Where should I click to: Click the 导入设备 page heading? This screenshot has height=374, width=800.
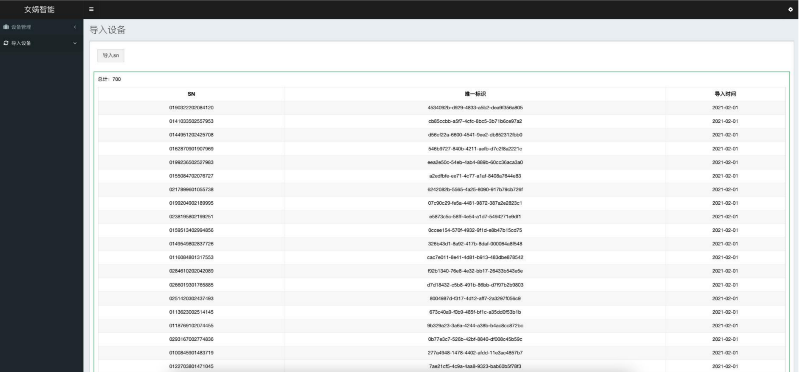tap(108, 30)
